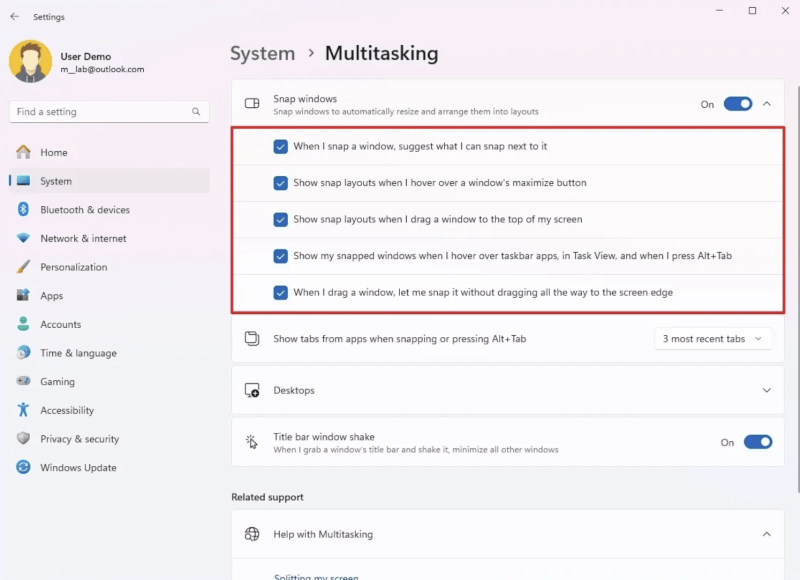Click the Find a setting search box
Image resolution: width=800 pixels, height=580 pixels.
(109, 112)
